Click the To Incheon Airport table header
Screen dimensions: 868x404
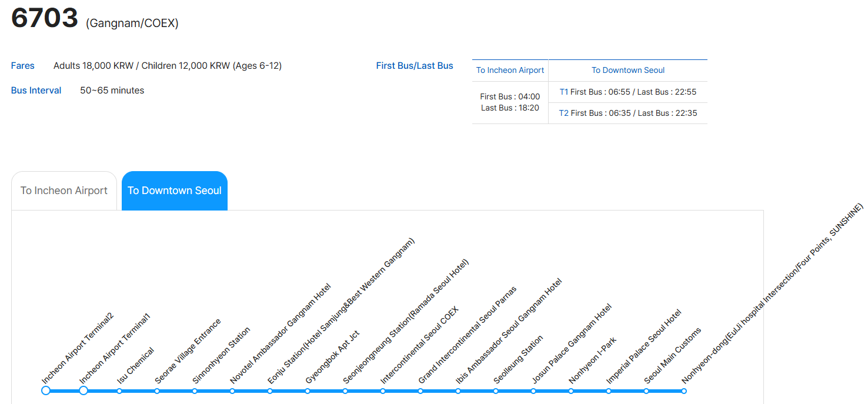pos(510,70)
